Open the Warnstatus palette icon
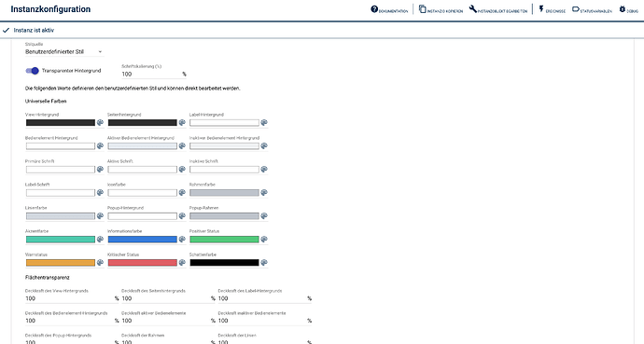Viewport: 644px width, 344px height. point(100,263)
